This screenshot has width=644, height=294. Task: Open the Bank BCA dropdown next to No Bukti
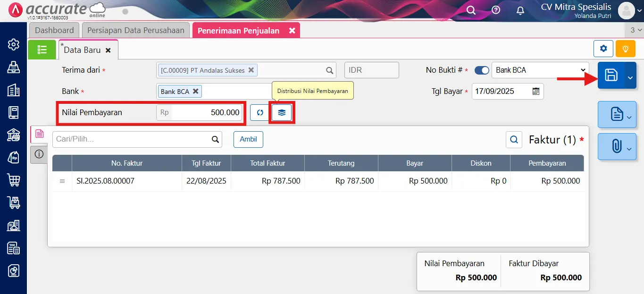point(540,69)
